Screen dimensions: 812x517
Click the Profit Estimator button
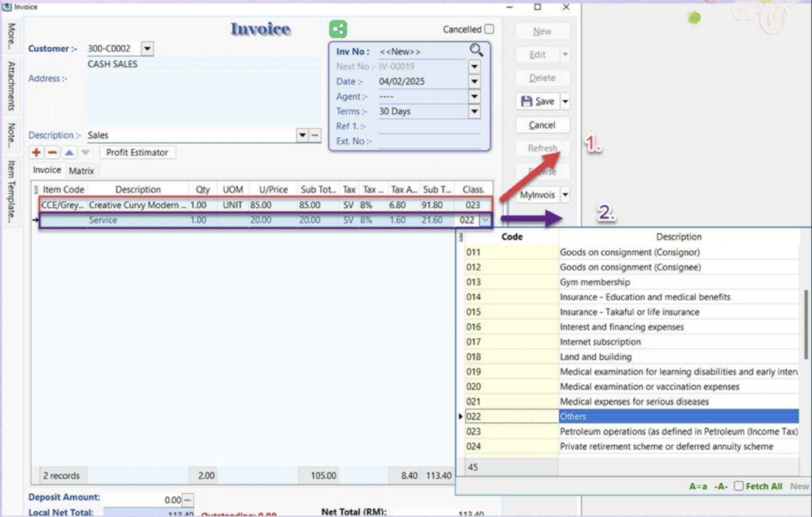pyautogui.click(x=137, y=152)
